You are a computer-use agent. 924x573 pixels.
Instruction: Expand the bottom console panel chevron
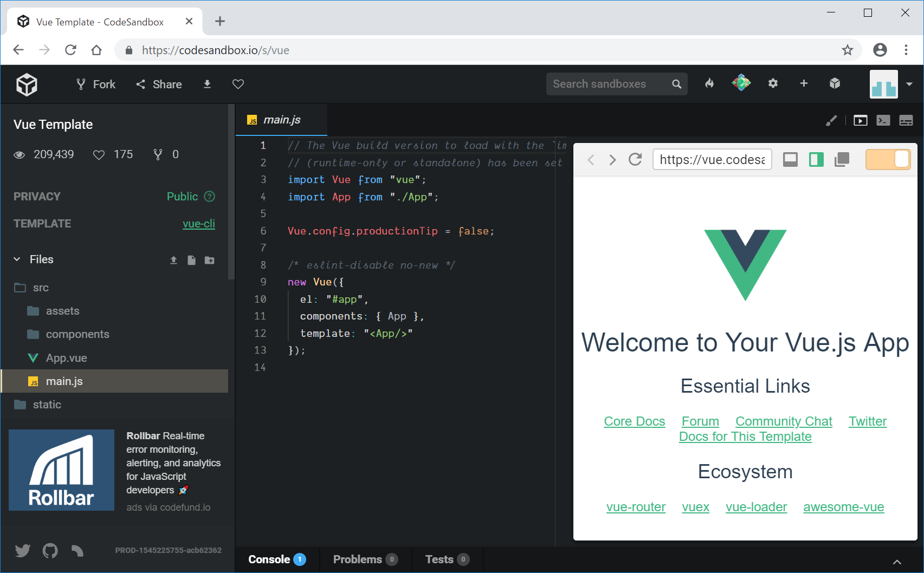click(x=897, y=562)
